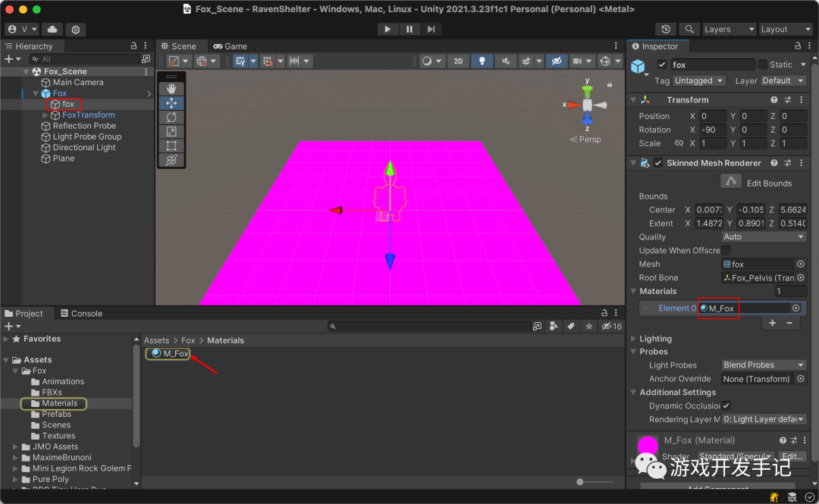This screenshot has height=504, width=819.
Task: Adjust the Project icon size slider
Action: (x=580, y=482)
